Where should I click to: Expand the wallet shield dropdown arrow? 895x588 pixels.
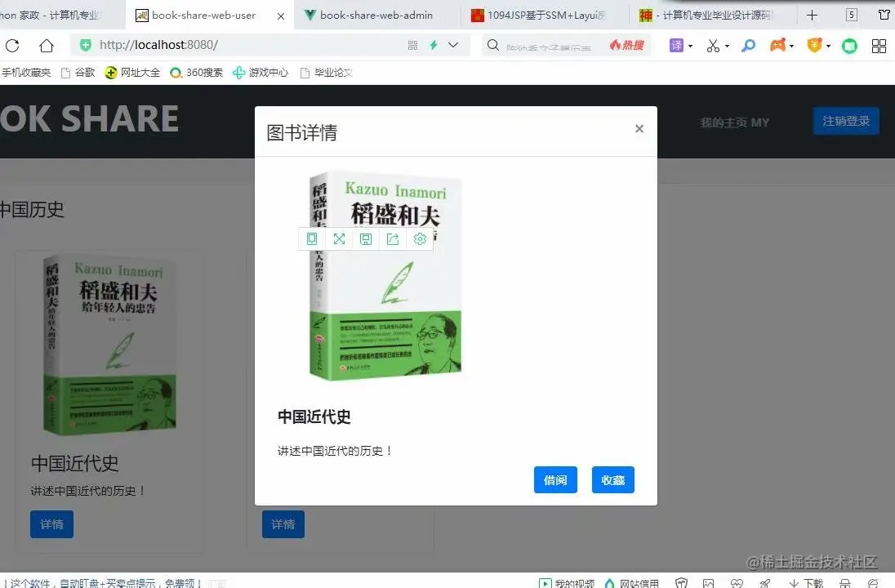[828, 46]
